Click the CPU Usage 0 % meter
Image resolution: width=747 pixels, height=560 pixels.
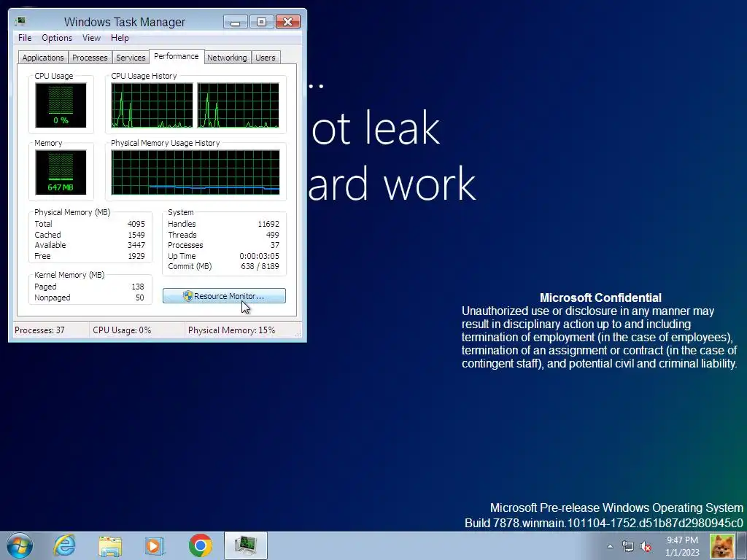[x=61, y=105]
